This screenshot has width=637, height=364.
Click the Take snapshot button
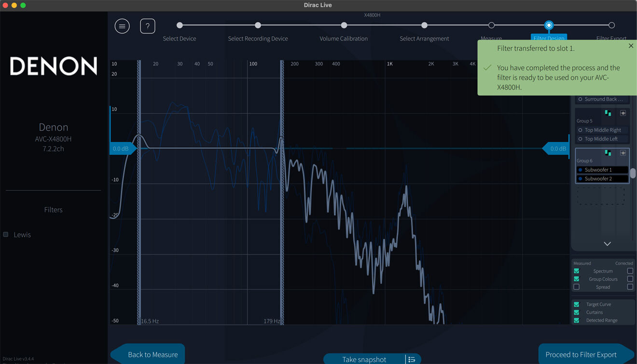point(364,359)
